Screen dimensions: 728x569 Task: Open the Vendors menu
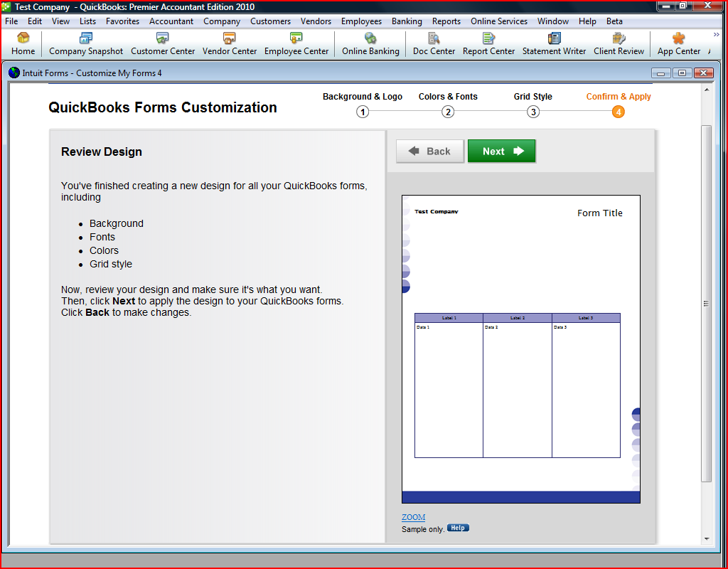[316, 21]
